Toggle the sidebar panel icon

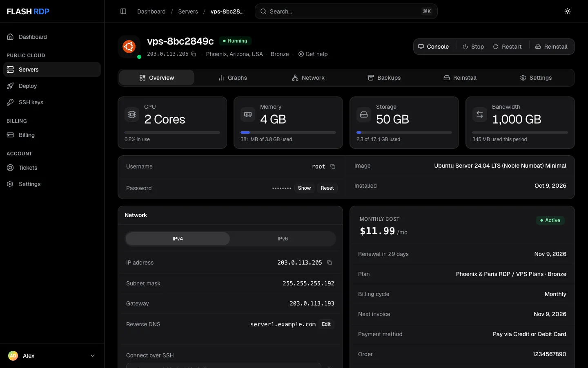[x=123, y=11]
